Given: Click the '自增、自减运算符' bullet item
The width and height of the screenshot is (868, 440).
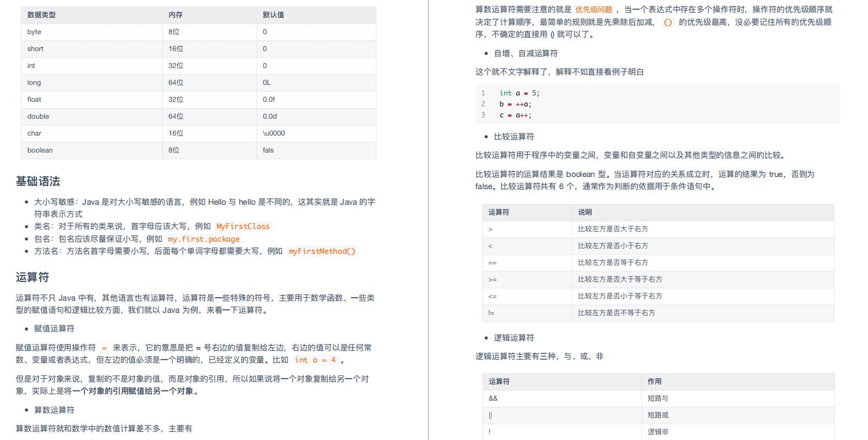Looking at the screenshot, I should pyautogui.click(x=526, y=53).
